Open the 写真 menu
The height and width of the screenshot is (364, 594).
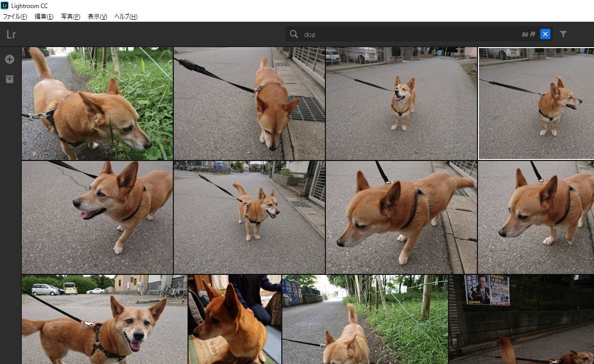70,16
